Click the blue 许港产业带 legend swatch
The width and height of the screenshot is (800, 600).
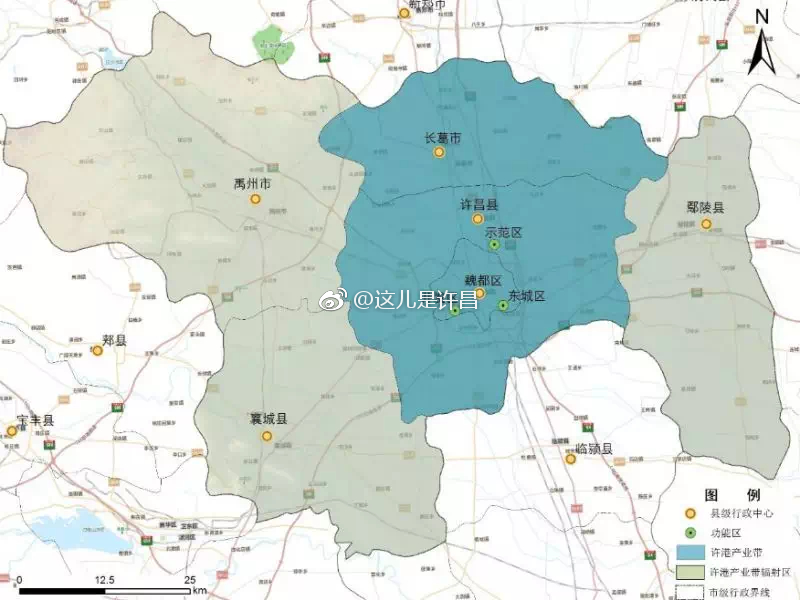click(691, 553)
